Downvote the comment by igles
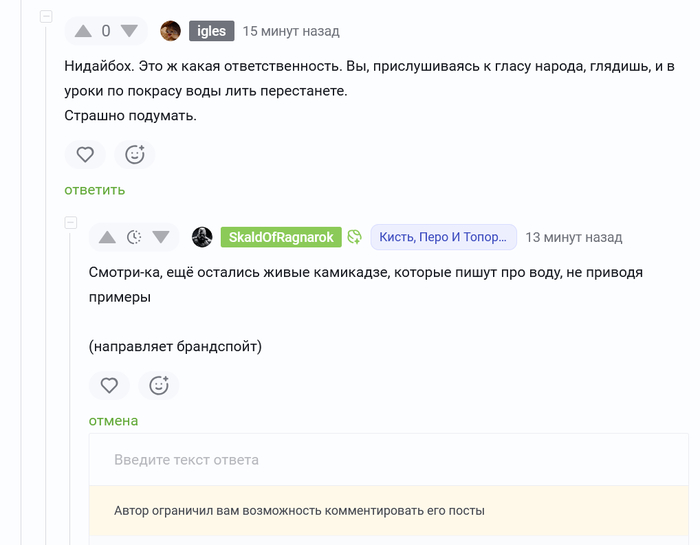 [128, 31]
